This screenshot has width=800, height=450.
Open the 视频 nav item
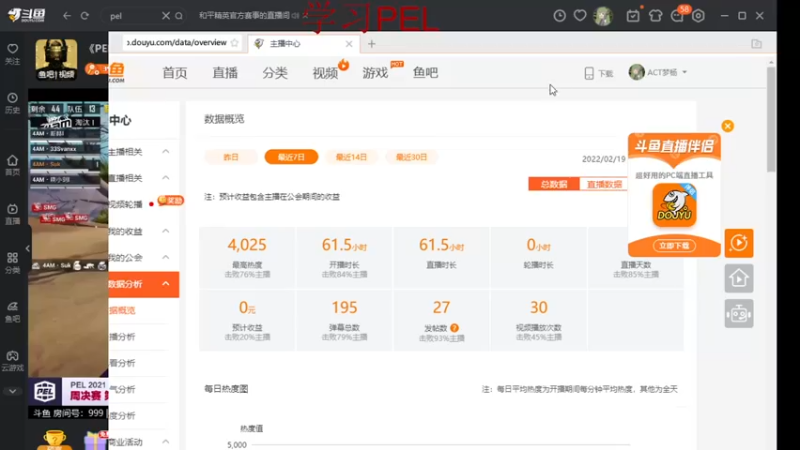[x=326, y=73]
